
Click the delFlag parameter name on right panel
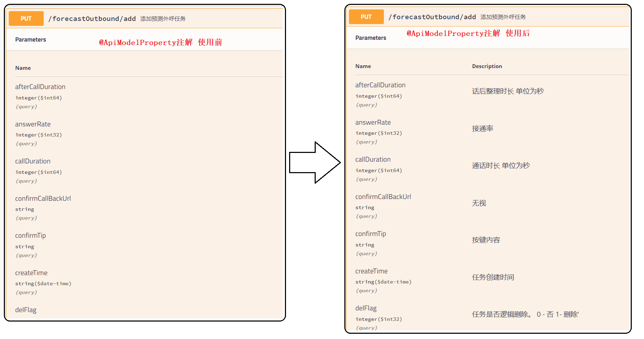[365, 308]
